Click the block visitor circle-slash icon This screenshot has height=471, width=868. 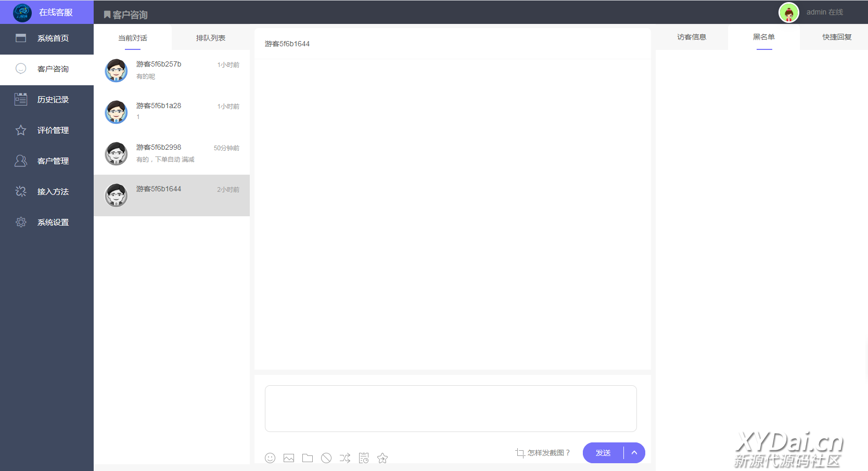pos(326,458)
